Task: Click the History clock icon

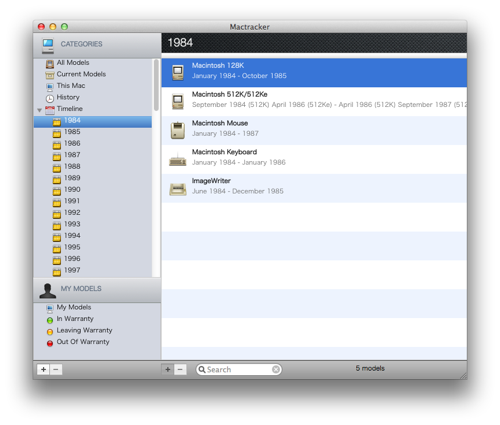Action: pyautogui.click(x=50, y=98)
